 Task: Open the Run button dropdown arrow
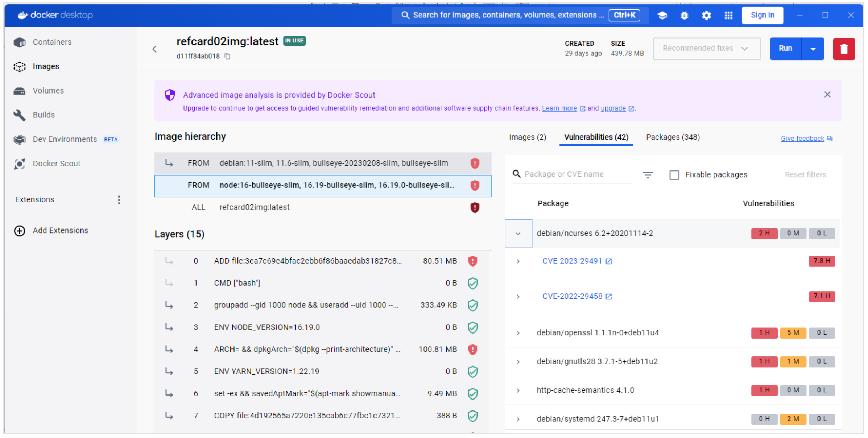coord(813,49)
